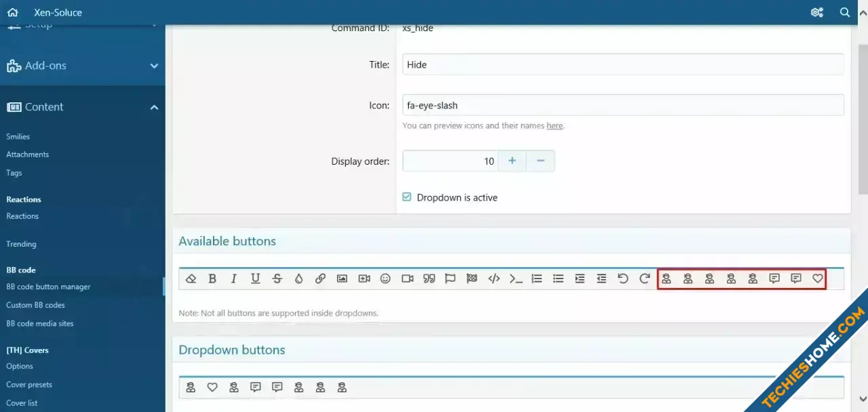Viewport: 868px width, 412px height.
Task: Expand the Add-ons sidebar section
Action: pyautogui.click(x=82, y=66)
